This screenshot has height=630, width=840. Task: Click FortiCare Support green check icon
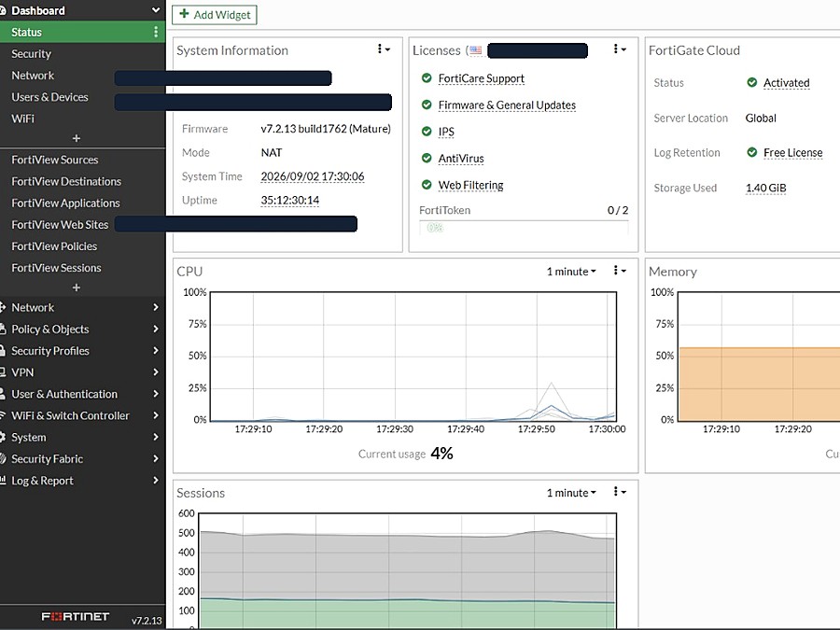pos(427,78)
